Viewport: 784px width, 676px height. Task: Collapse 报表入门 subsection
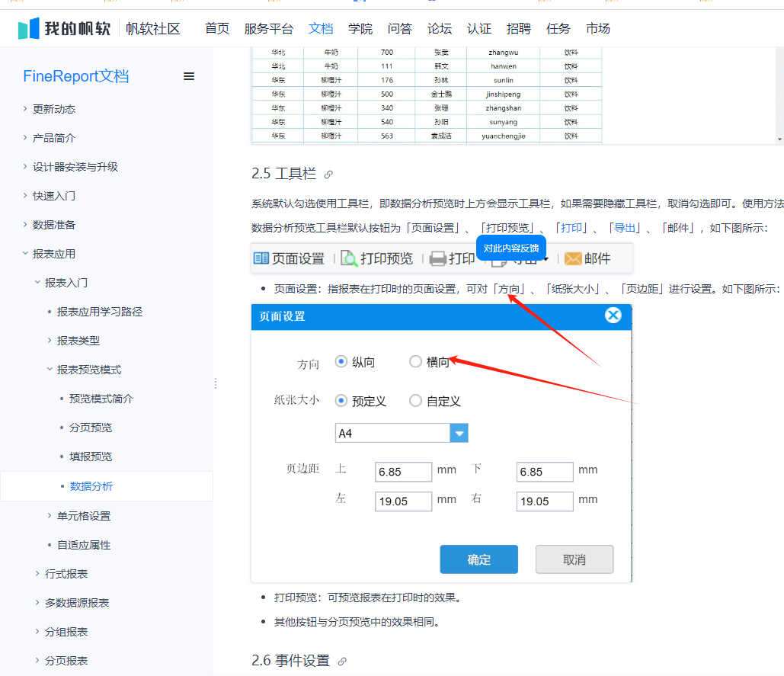pos(37,283)
